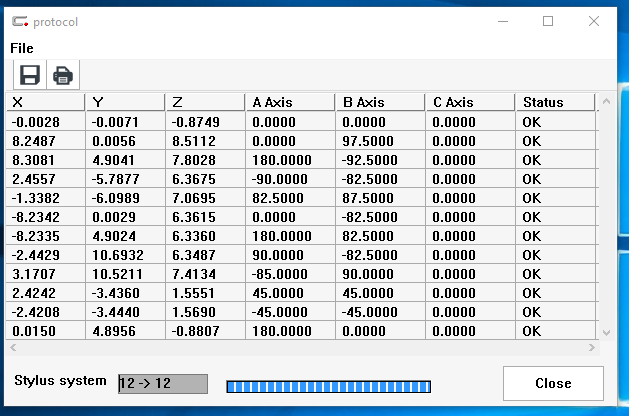The image size is (629, 416).
Task: Click the blue progress bar
Action: click(329, 387)
